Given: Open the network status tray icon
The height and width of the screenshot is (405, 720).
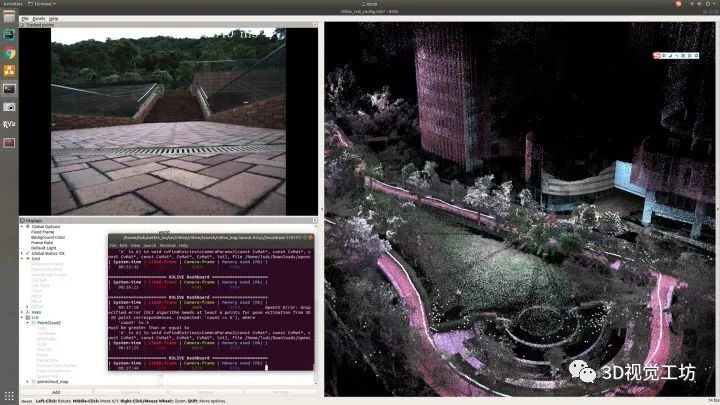Looking at the screenshot, I should 692,4.
